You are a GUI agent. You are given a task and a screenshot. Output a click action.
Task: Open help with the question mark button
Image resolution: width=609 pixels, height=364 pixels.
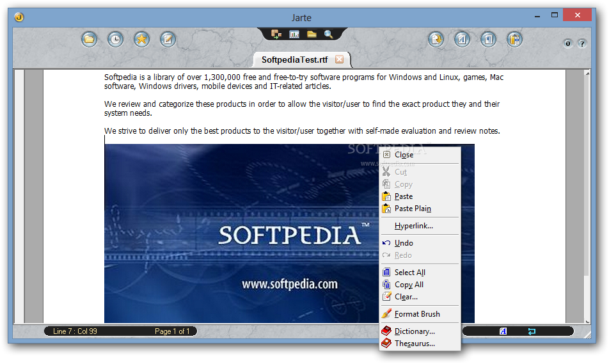click(x=582, y=44)
